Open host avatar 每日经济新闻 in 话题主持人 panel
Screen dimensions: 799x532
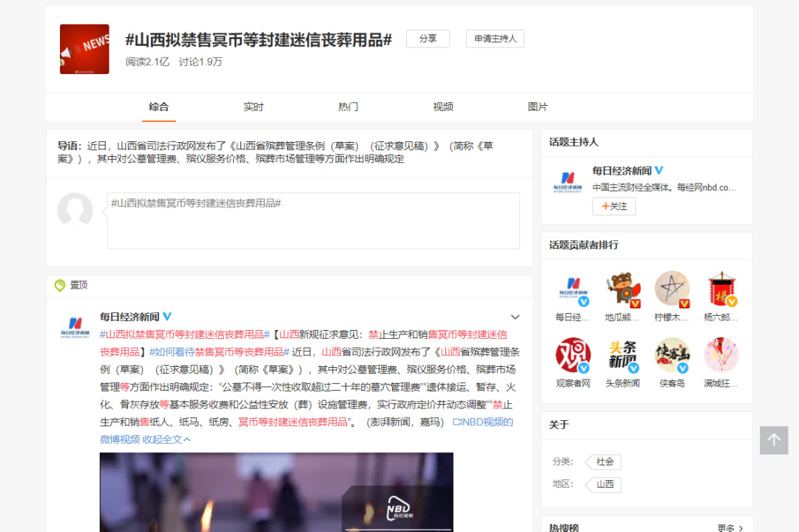click(567, 181)
